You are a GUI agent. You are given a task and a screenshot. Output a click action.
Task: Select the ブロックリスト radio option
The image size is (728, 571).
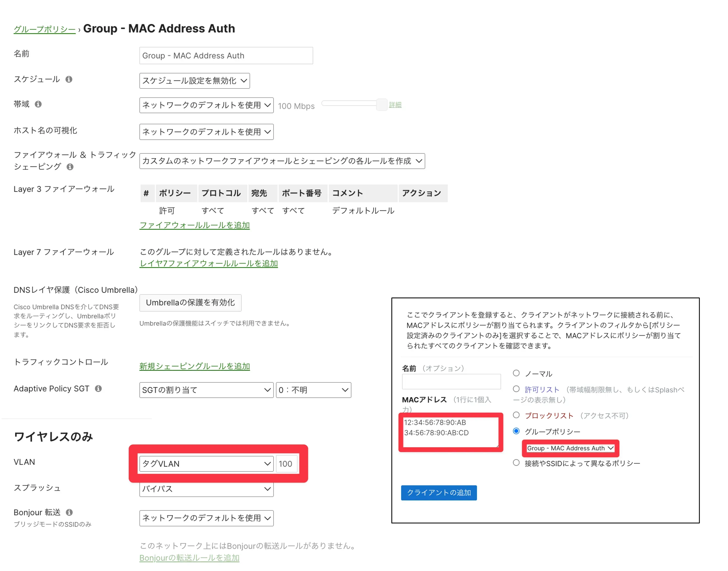[x=517, y=415]
